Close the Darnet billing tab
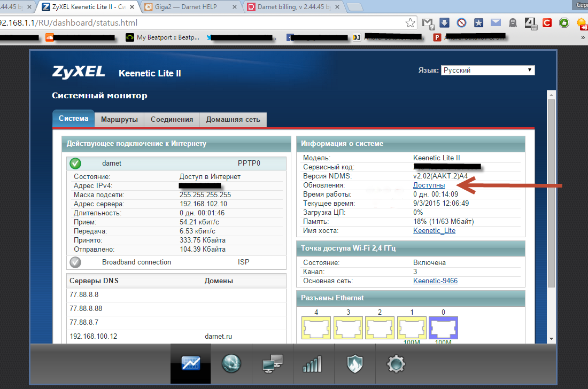588x389 pixels. [337, 7]
